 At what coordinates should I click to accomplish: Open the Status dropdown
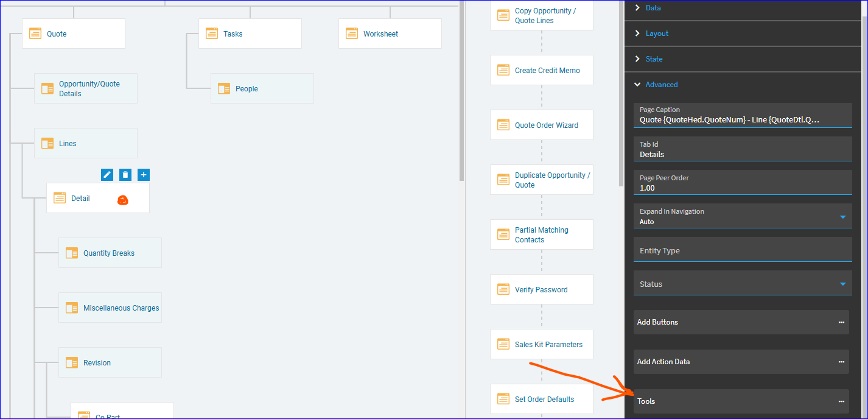pos(842,284)
